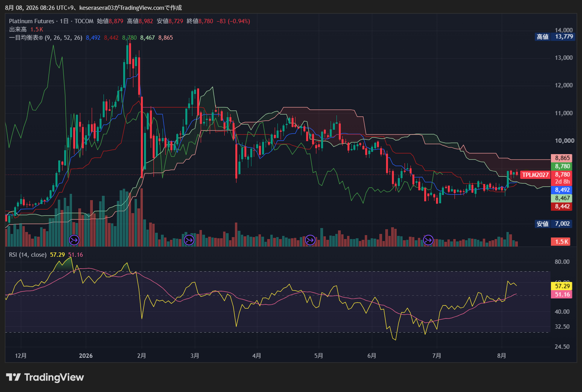
Task: Click the 安値 7,002 low price tag
Action: click(554, 224)
